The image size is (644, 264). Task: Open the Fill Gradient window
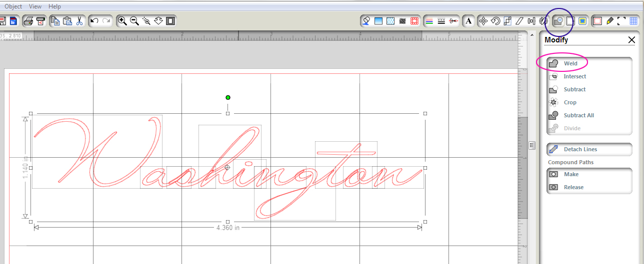(378, 21)
